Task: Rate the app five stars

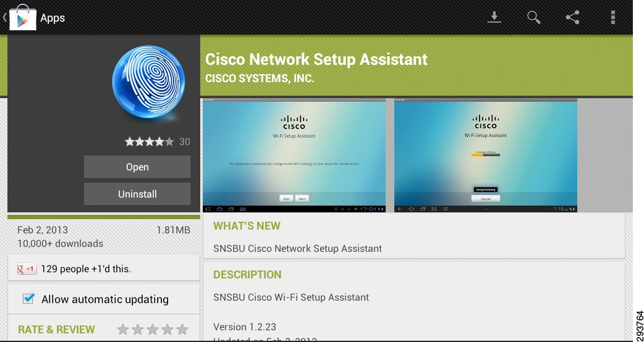Action: point(182,329)
